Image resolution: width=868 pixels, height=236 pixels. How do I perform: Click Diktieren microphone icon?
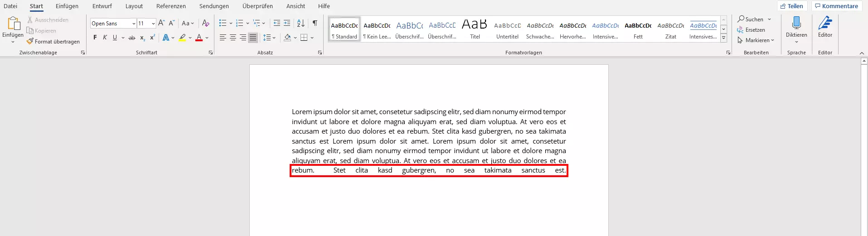796,23
